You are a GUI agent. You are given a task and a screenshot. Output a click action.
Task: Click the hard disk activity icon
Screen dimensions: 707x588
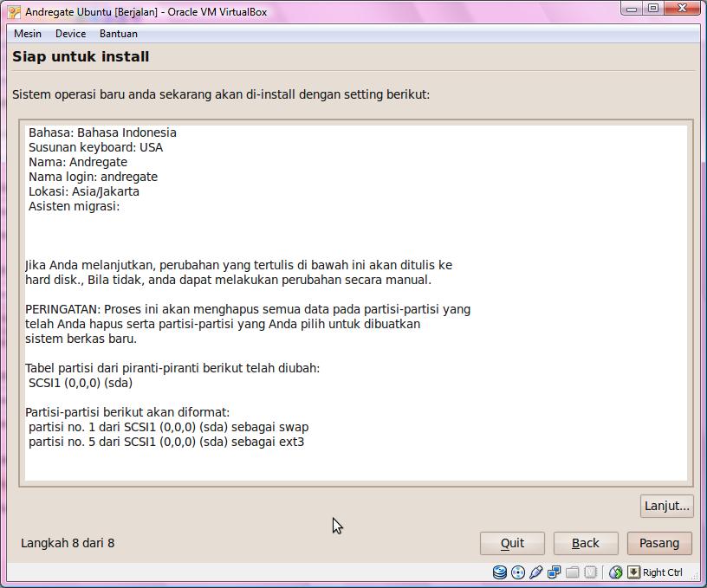[500, 572]
